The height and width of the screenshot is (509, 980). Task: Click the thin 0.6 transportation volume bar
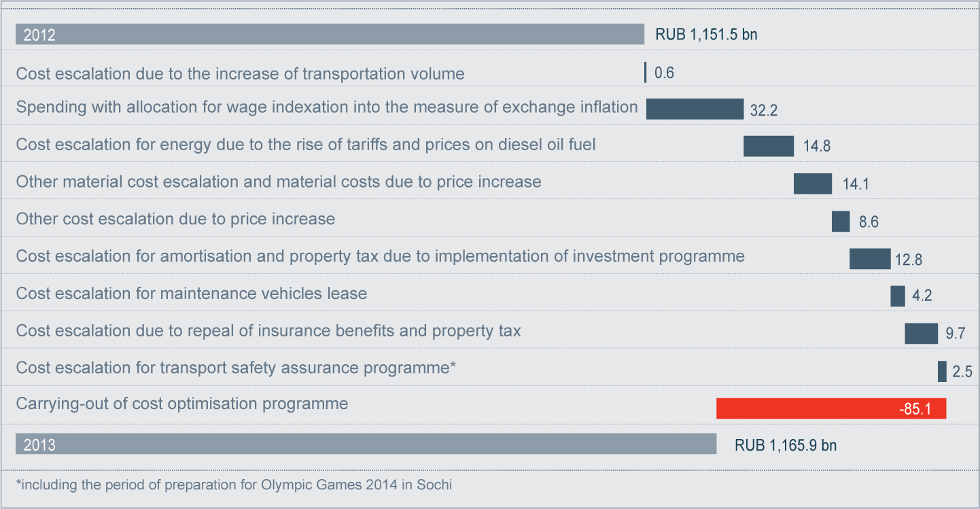click(x=645, y=72)
